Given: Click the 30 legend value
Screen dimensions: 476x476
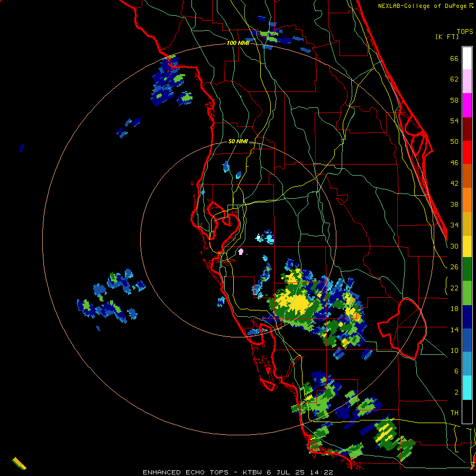Looking at the screenshot, I should pyautogui.click(x=454, y=246).
